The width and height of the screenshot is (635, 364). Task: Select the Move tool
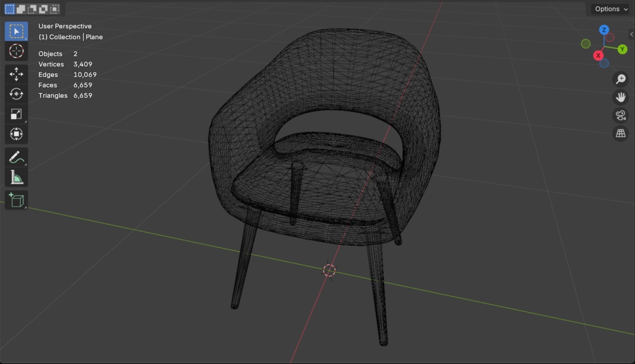[16, 73]
